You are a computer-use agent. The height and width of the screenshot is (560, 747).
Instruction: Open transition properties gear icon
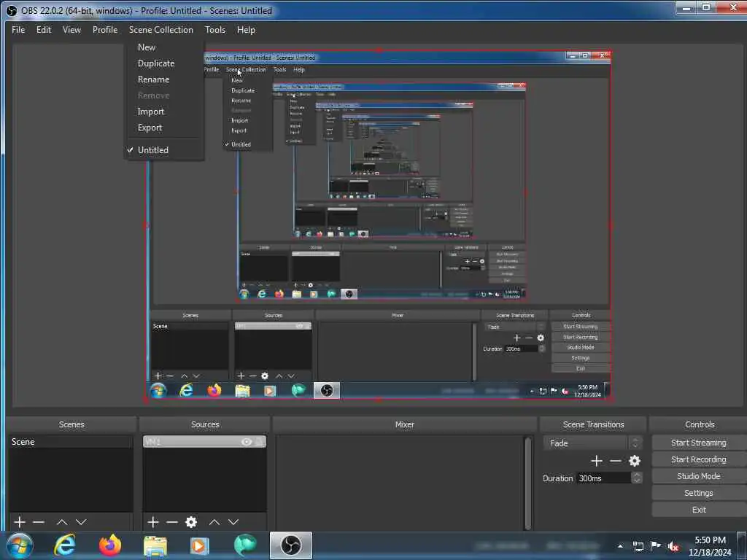[x=635, y=461]
